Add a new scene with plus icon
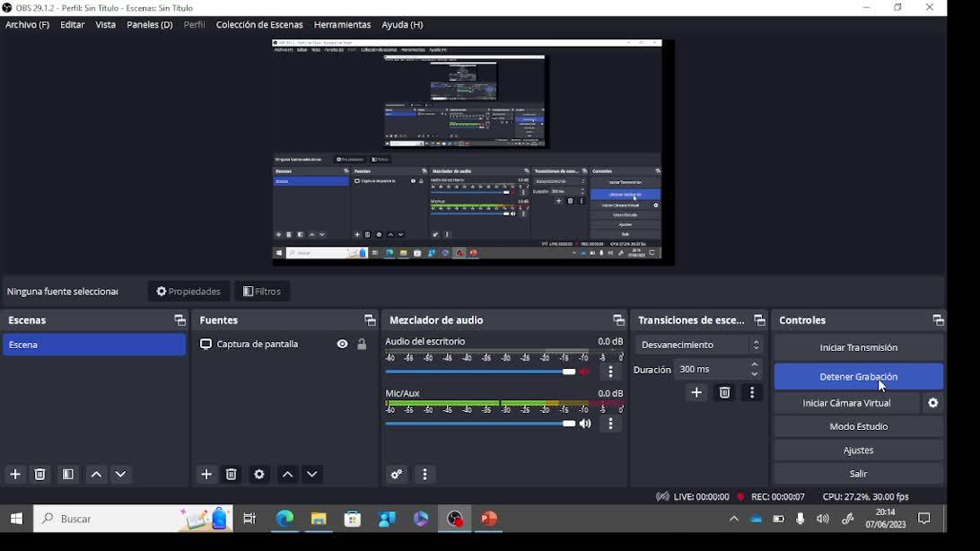 pos(15,475)
